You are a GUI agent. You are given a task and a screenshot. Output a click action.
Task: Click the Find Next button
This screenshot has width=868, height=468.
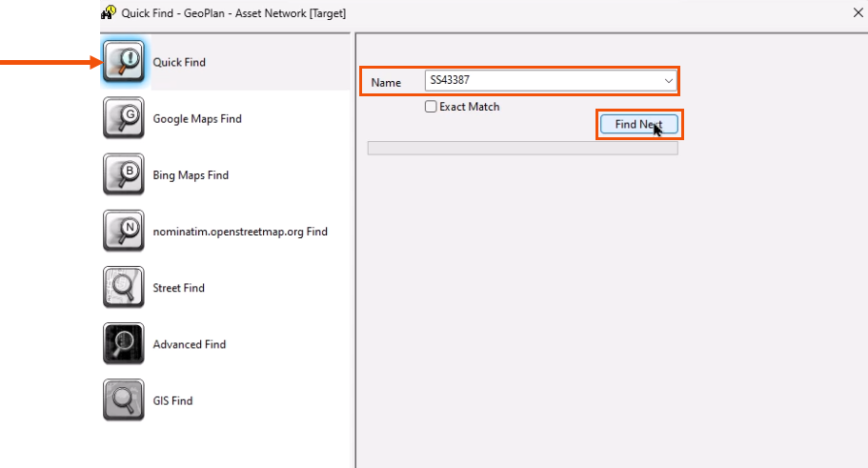(638, 124)
